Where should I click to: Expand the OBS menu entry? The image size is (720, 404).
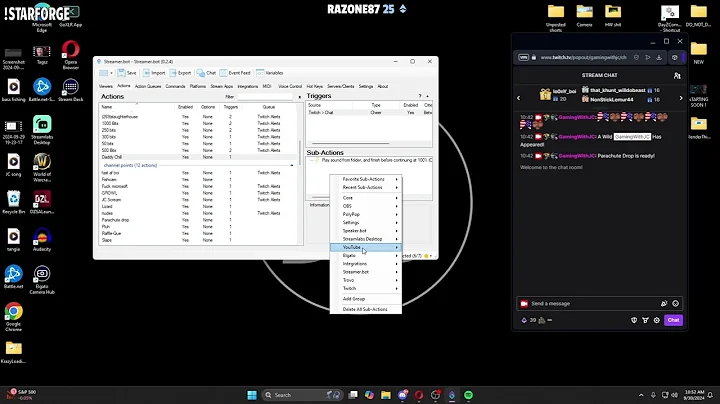pos(366,206)
